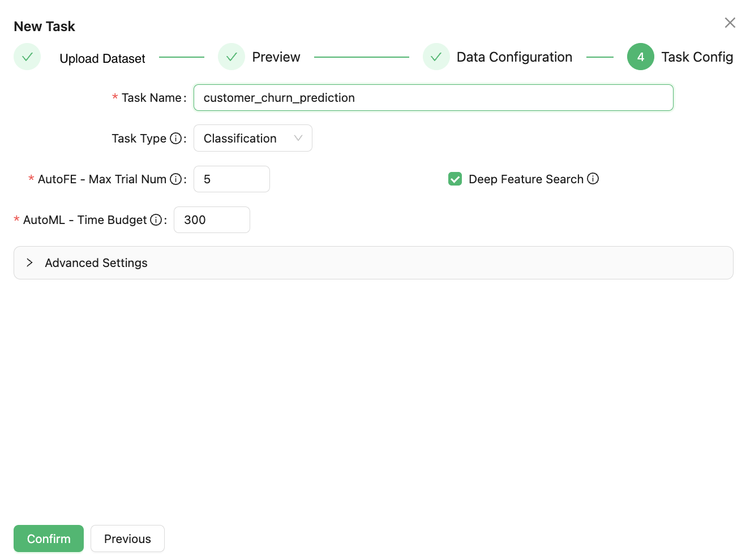The width and height of the screenshot is (746, 560).
Task: Click the Task Type dropdown arrow
Action: tap(298, 139)
